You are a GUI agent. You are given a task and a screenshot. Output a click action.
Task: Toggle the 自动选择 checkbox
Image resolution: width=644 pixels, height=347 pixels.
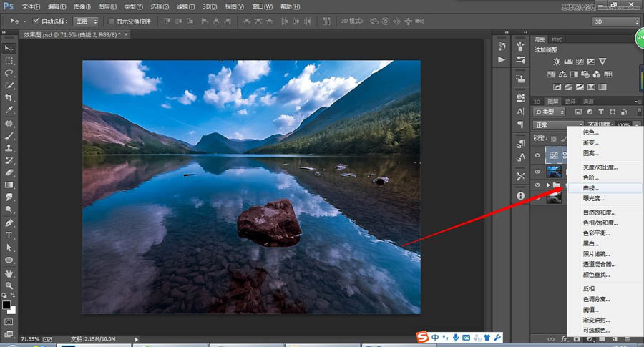[36, 21]
